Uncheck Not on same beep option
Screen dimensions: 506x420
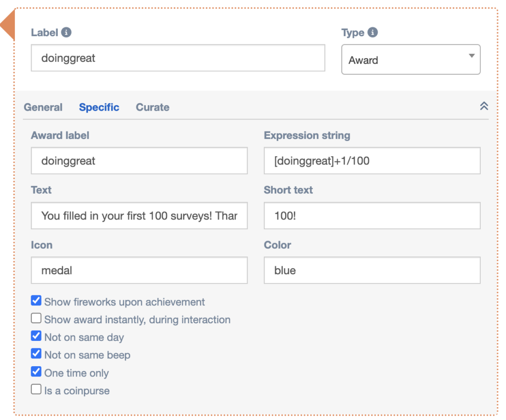coord(36,354)
